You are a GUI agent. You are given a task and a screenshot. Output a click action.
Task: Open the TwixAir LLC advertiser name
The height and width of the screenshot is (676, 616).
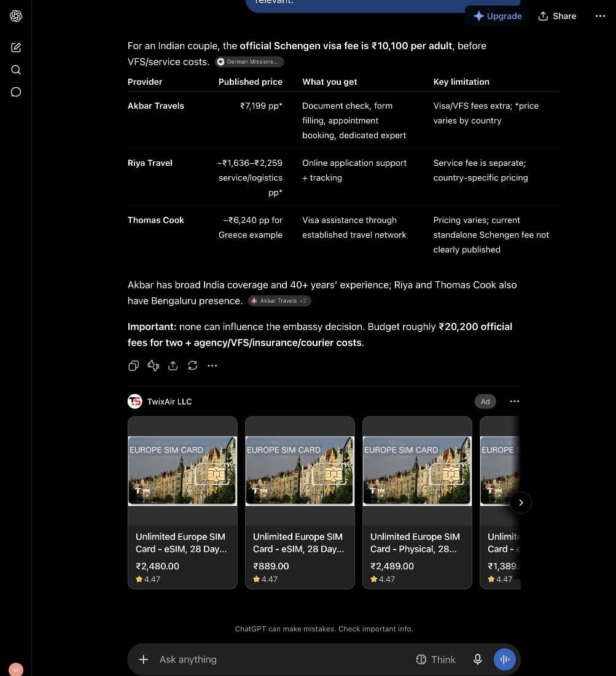(170, 402)
